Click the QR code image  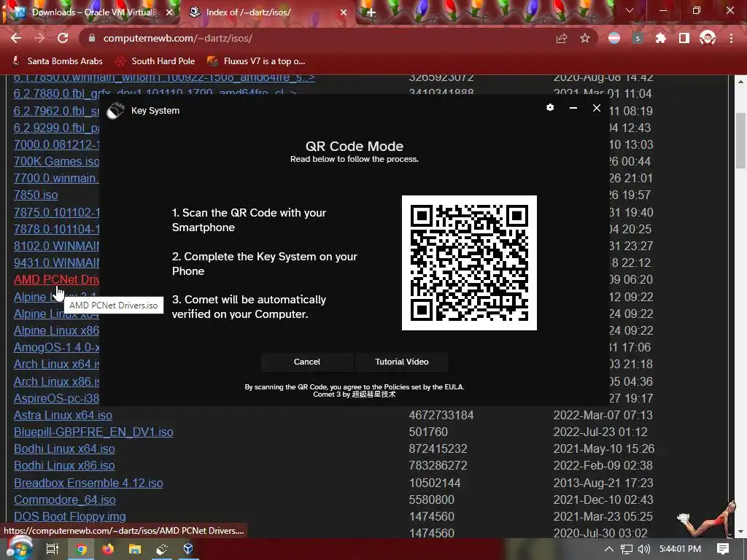(x=469, y=262)
